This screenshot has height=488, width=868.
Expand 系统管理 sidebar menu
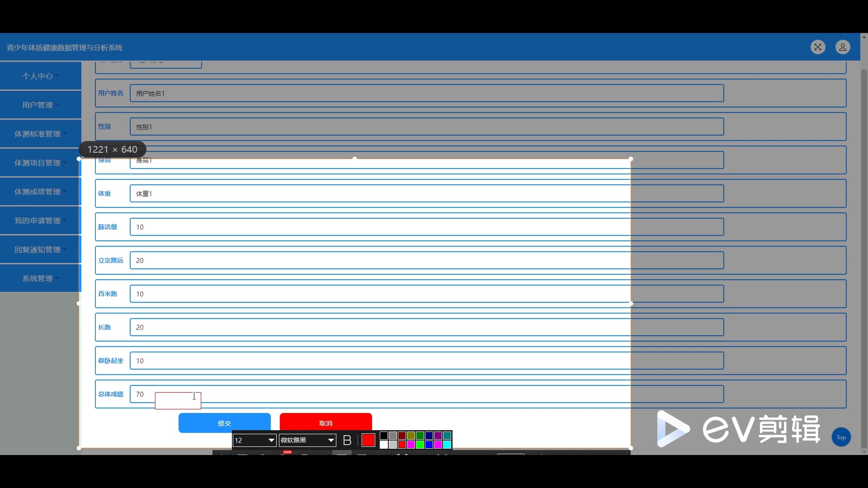pos(41,278)
